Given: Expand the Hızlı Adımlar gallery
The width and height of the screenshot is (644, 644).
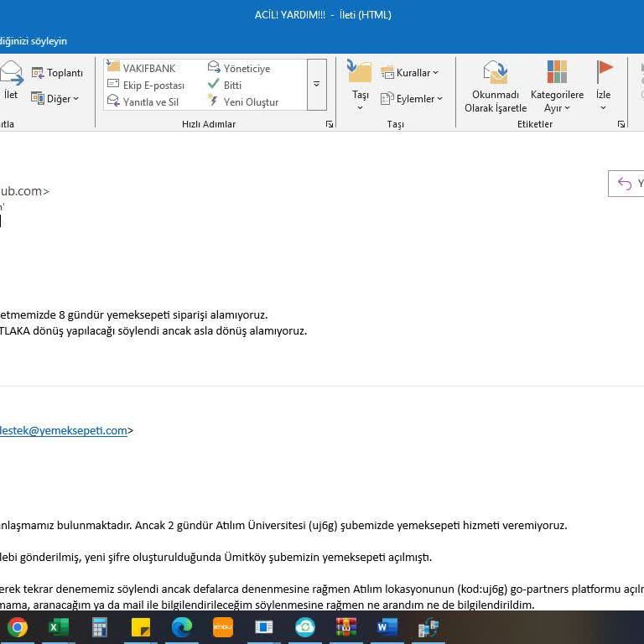Looking at the screenshot, I should coord(317,85).
